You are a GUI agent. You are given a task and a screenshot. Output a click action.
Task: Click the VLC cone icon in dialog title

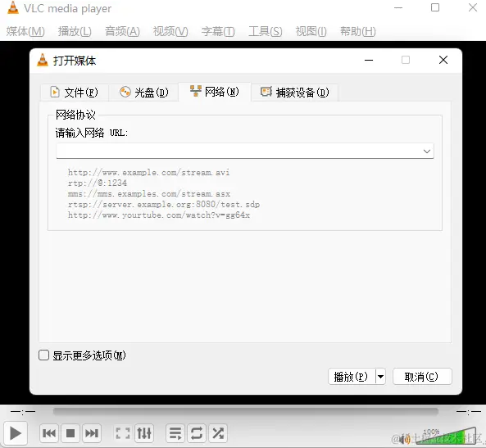[x=43, y=60]
